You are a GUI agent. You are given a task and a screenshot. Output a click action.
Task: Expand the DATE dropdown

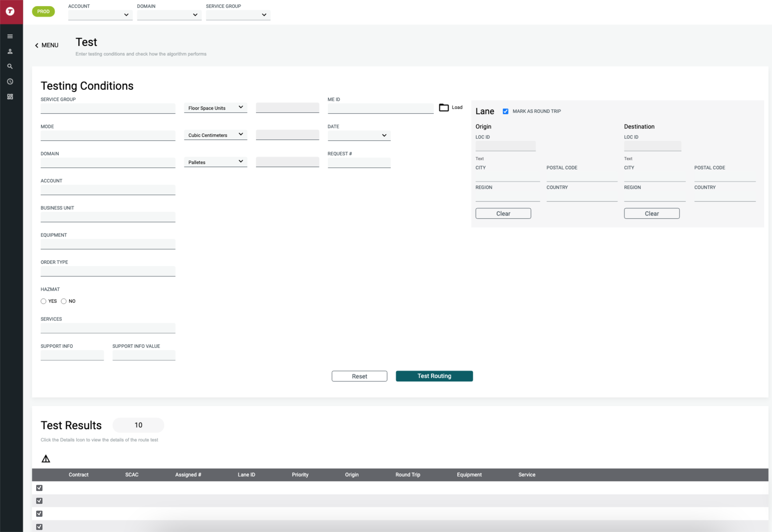coord(359,135)
